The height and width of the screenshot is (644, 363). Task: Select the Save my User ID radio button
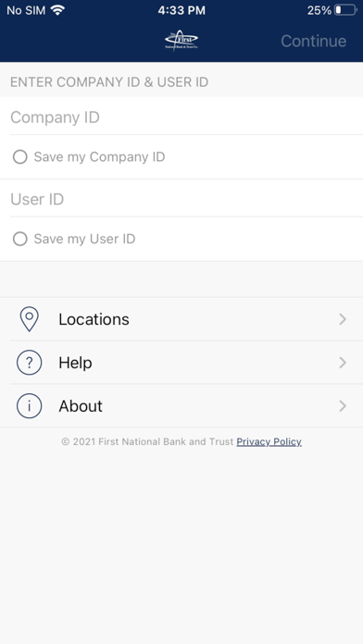point(20,239)
